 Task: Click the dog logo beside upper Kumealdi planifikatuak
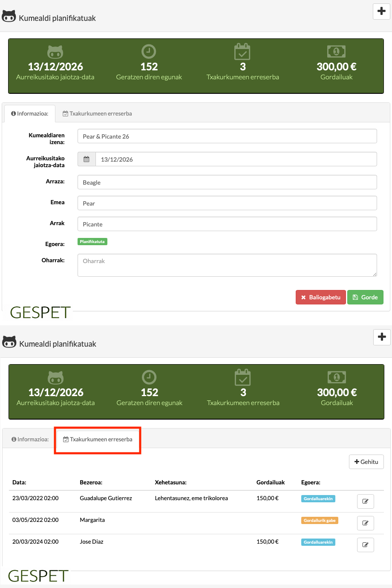tap(9, 17)
